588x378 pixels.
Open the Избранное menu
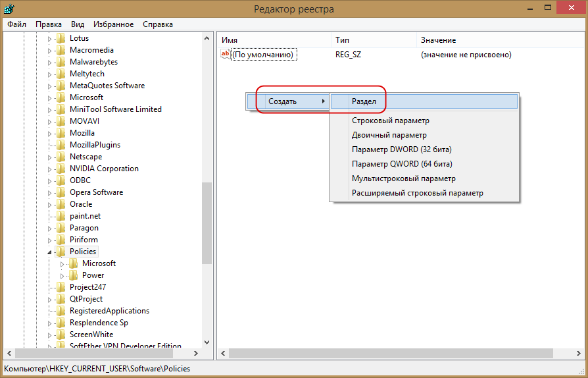pos(113,24)
